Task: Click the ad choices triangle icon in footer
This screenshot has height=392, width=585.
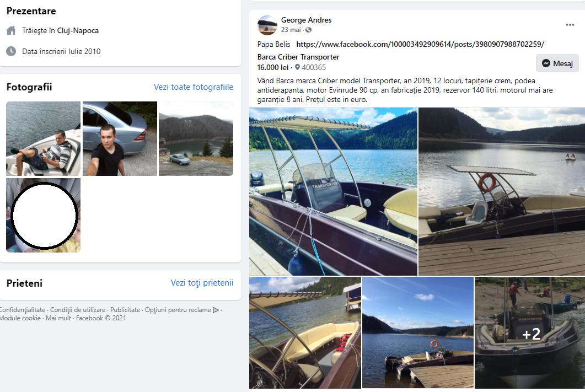Action: (x=216, y=310)
